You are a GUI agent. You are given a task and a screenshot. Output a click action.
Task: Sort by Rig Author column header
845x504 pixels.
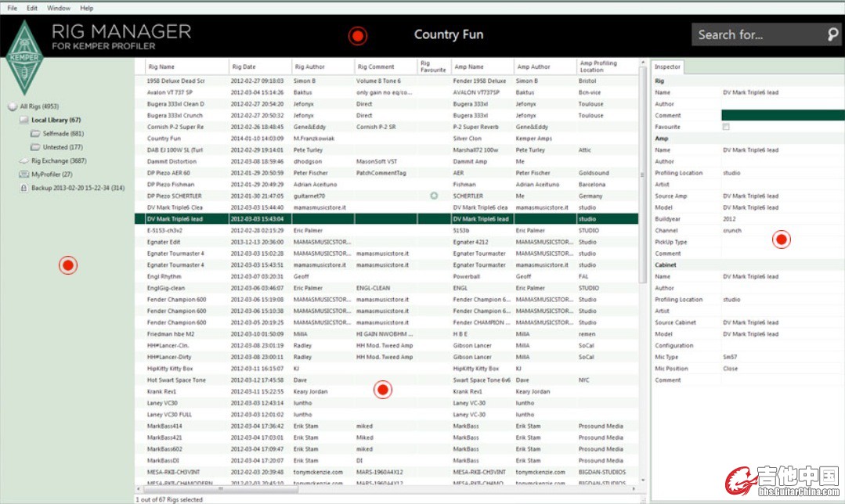click(323, 67)
